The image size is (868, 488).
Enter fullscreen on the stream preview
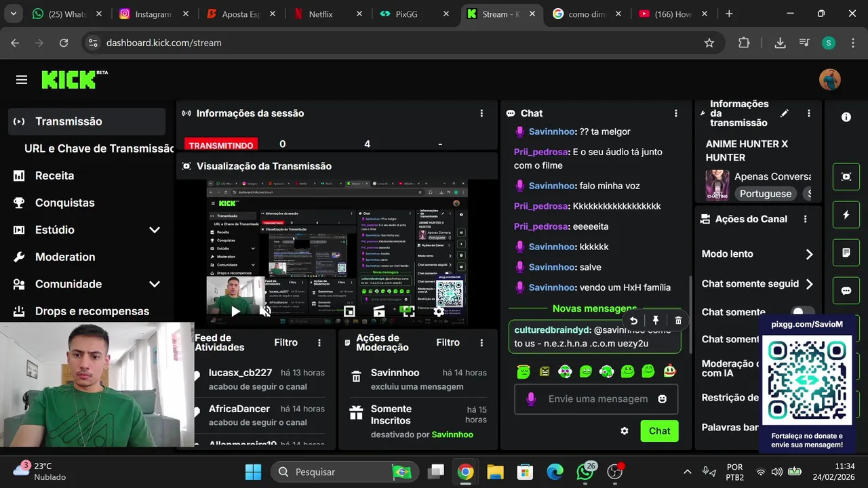coord(408,311)
